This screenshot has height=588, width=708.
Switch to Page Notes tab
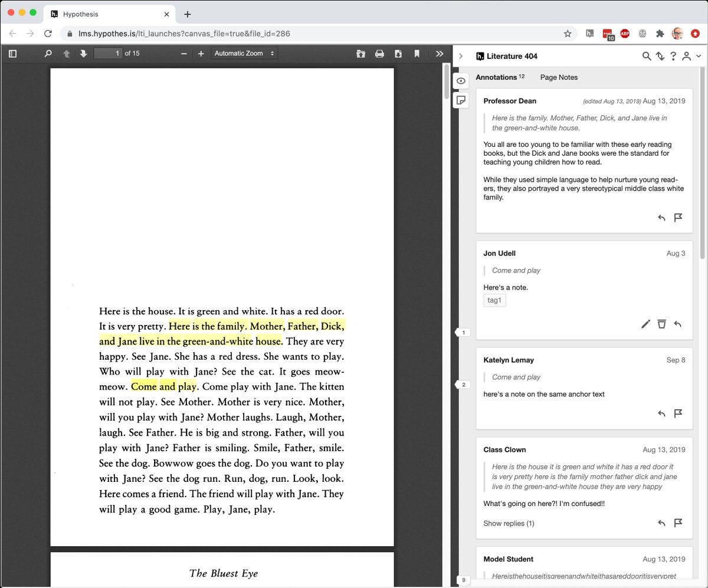[559, 77]
